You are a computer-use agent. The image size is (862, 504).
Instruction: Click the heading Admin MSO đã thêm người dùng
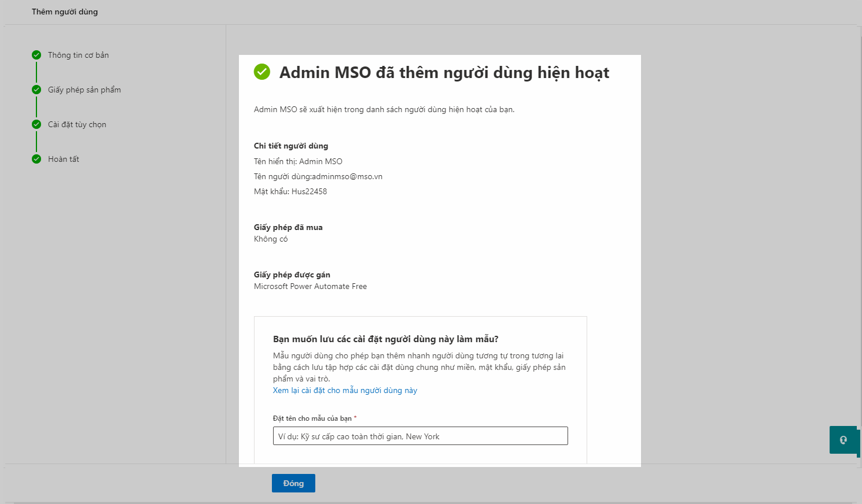click(444, 73)
